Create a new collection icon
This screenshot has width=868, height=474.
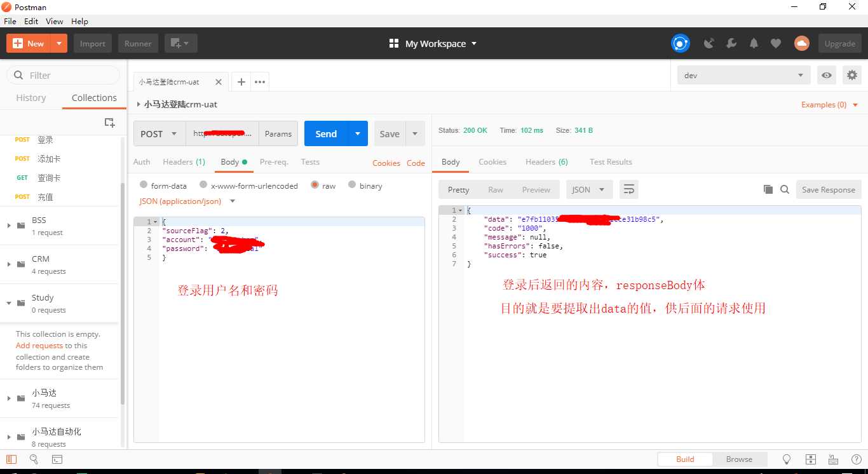point(109,123)
